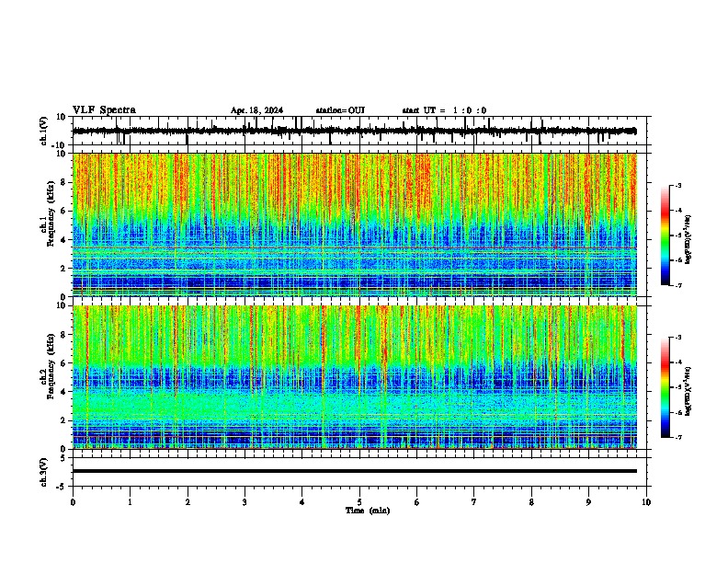This screenshot has height=563, width=728.
Task: Click the color bar beside the ch.2 spectrogram
Action: click(x=665, y=387)
